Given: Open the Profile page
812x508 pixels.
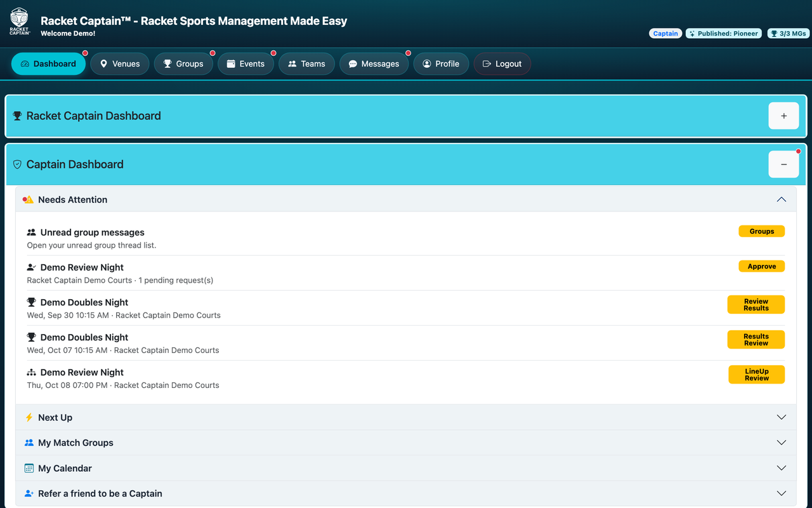Looking at the screenshot, I should (x=441, y=63).
